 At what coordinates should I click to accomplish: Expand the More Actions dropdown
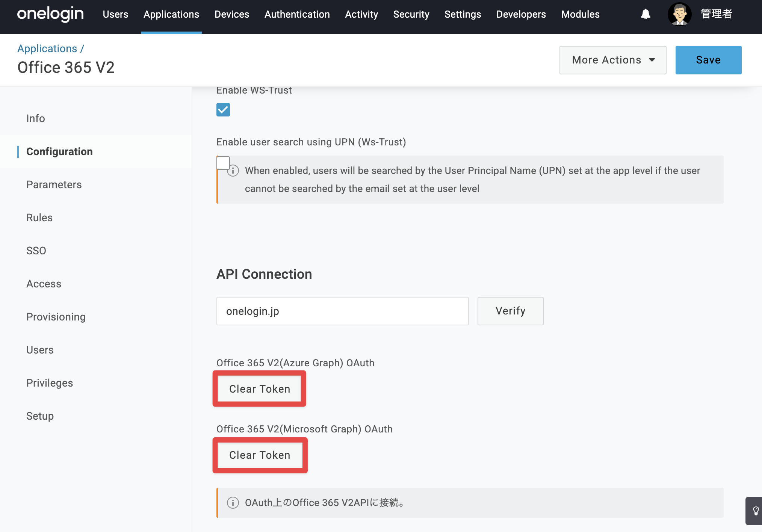click(x=613, y=60)
